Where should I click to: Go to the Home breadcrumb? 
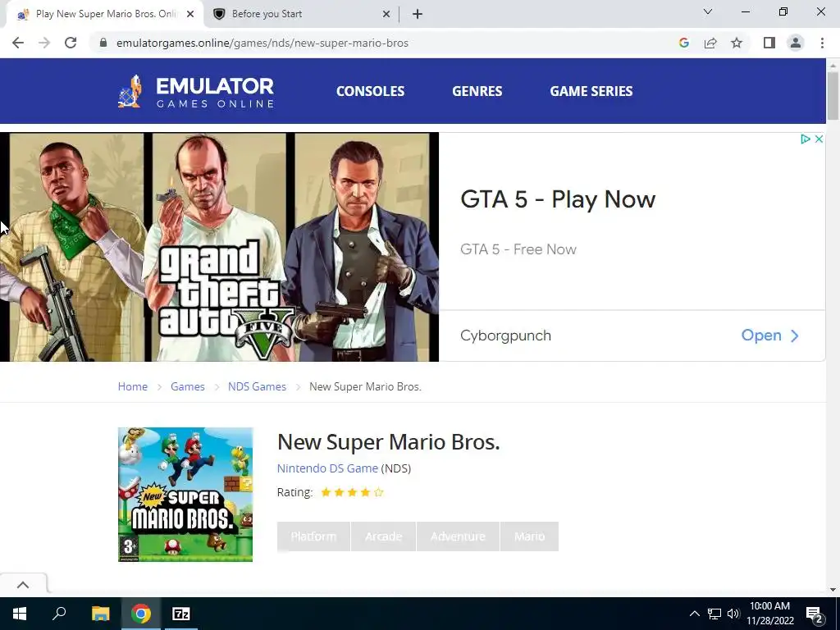point(132,387)
